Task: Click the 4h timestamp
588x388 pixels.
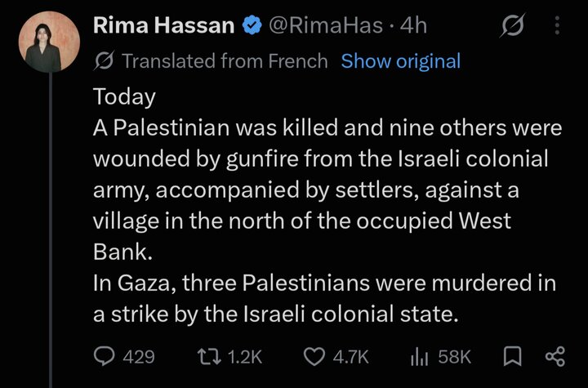Action: click(413, 25)
